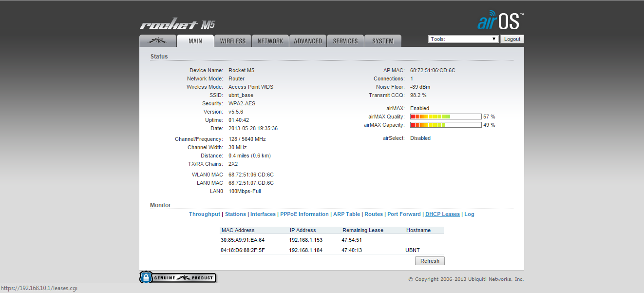Click the Logout button
The image size is (644, 293).
click(x=512, y=39)
